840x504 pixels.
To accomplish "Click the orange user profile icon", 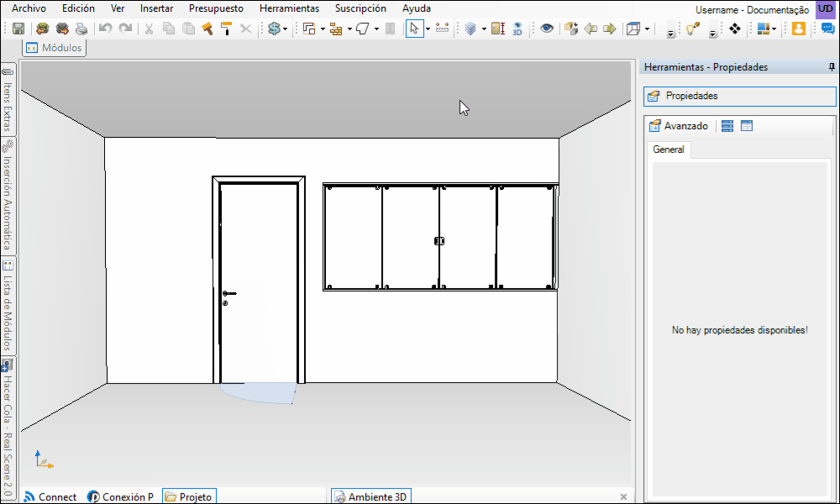I will 799,29.
